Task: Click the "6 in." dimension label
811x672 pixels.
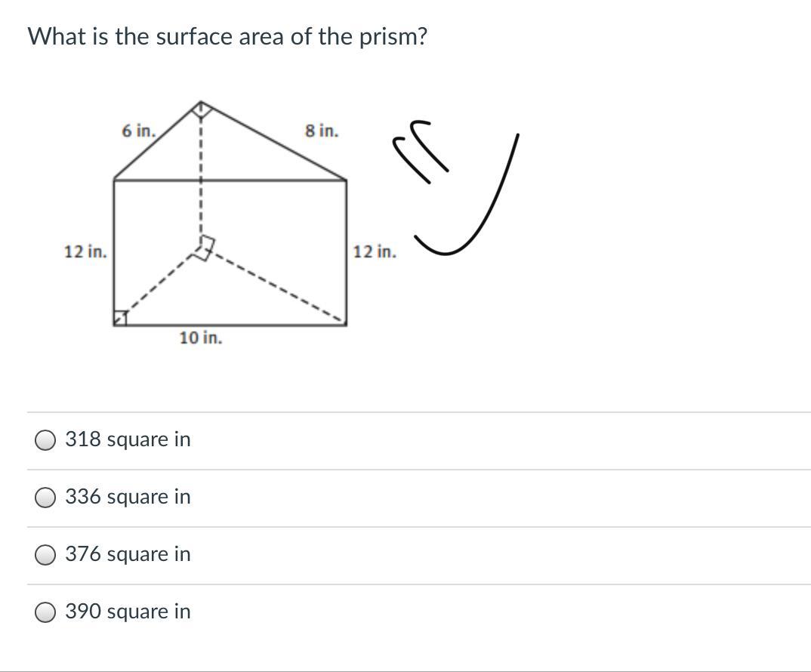Action: tap(138, 131)
